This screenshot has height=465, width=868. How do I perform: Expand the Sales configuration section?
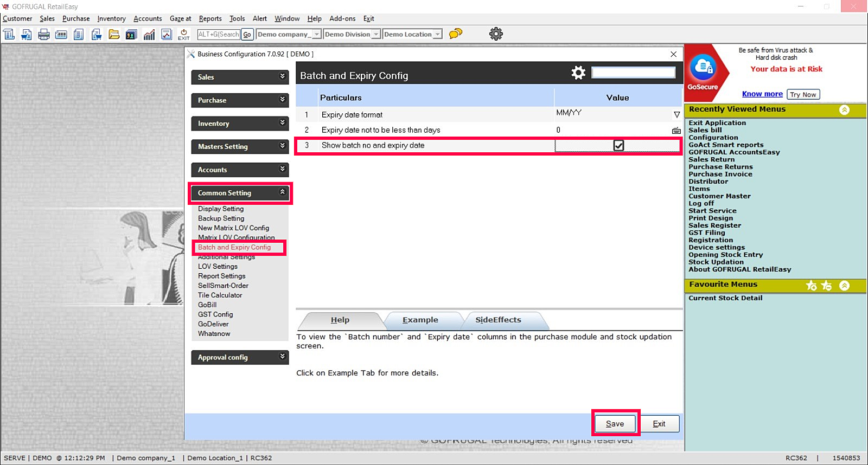pos(240,77)
